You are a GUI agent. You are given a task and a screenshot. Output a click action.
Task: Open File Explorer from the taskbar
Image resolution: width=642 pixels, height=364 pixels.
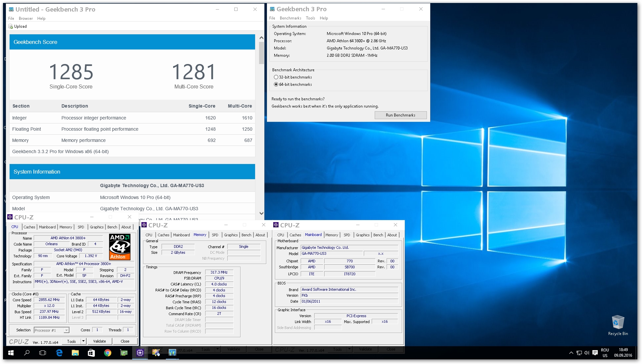point(75,353)
